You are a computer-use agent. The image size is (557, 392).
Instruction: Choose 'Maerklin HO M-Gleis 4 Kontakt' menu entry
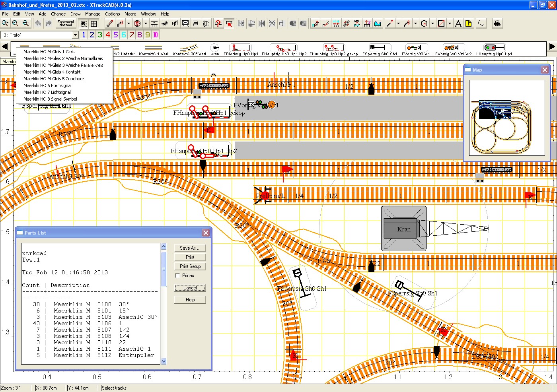coord(64,72)
